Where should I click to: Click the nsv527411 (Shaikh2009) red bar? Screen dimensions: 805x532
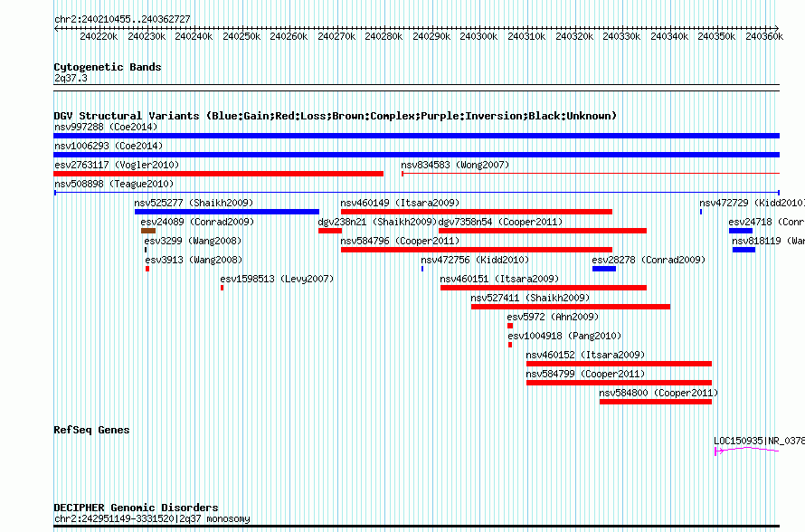point(571,307)
